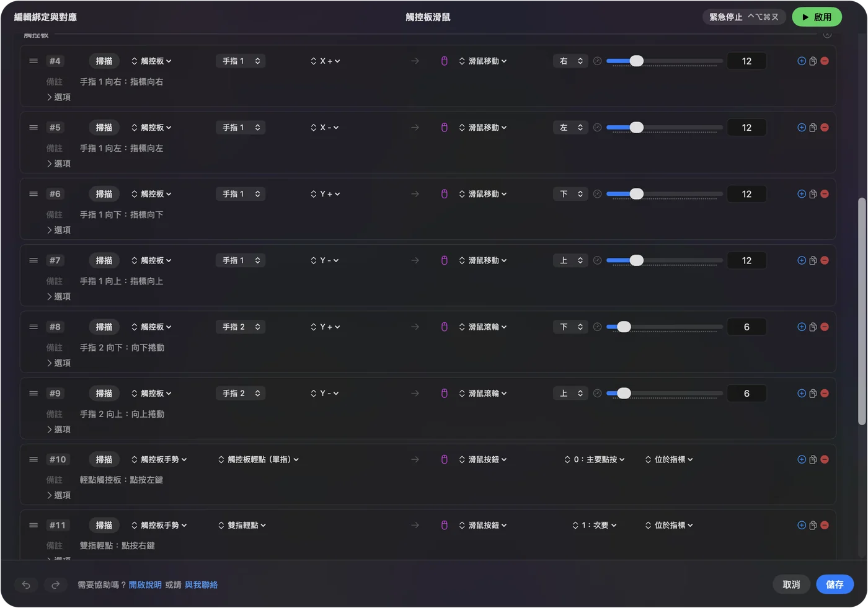Screen dimensions: 868x608
Task: Delete binding row #11
Action: tap(825, 525)
